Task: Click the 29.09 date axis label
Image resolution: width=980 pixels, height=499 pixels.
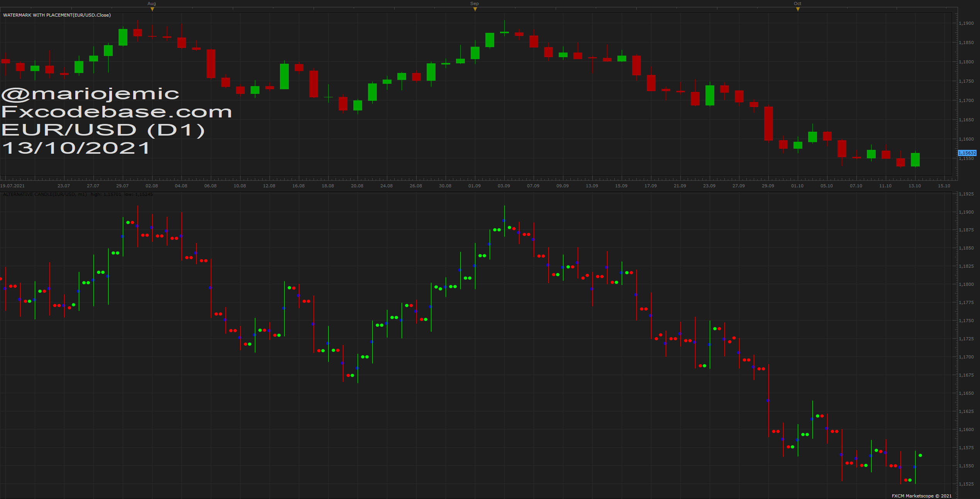Action: pyautogui.click(x=768, y=186)
